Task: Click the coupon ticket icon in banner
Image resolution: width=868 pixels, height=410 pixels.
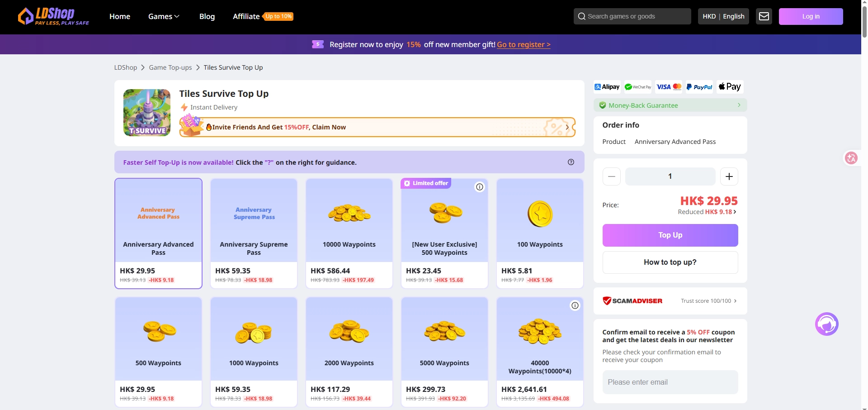Action: [x=318, y=44]
